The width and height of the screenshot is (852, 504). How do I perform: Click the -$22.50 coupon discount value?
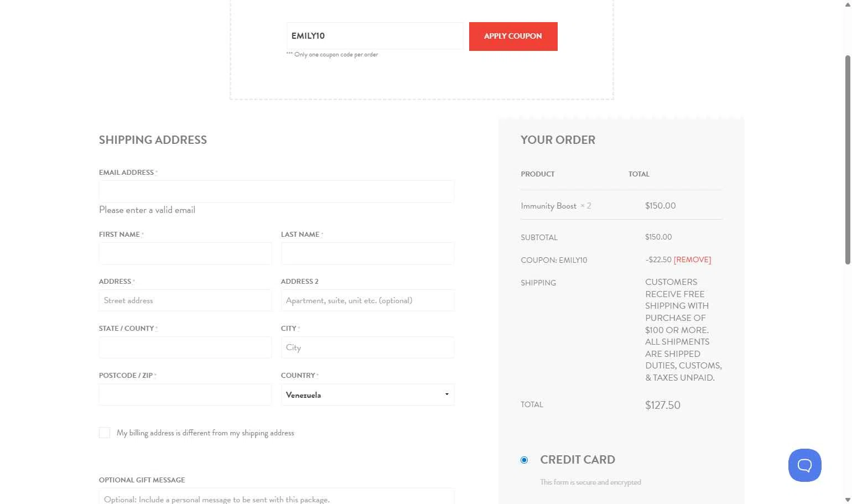click(x=658, y=259)
